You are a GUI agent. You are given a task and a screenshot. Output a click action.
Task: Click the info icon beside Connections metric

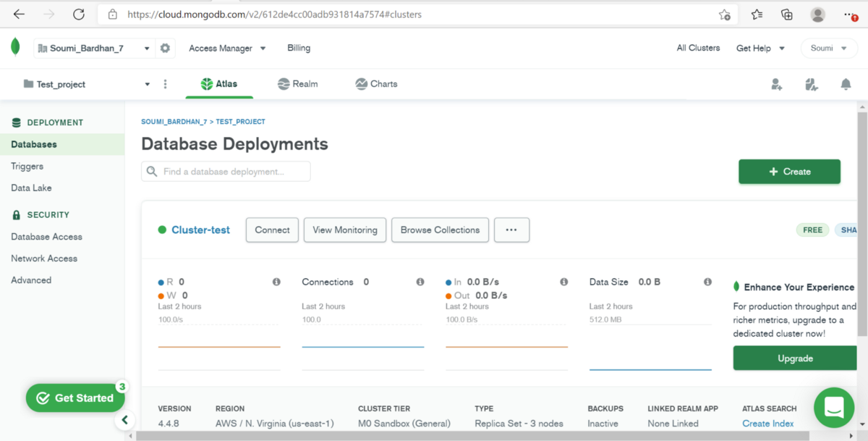(x=420, y=282)
